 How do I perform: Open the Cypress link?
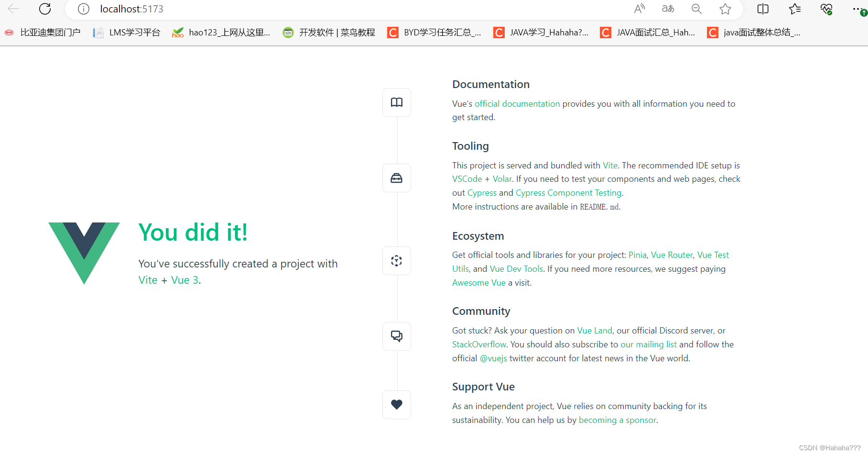pos(482,193)
